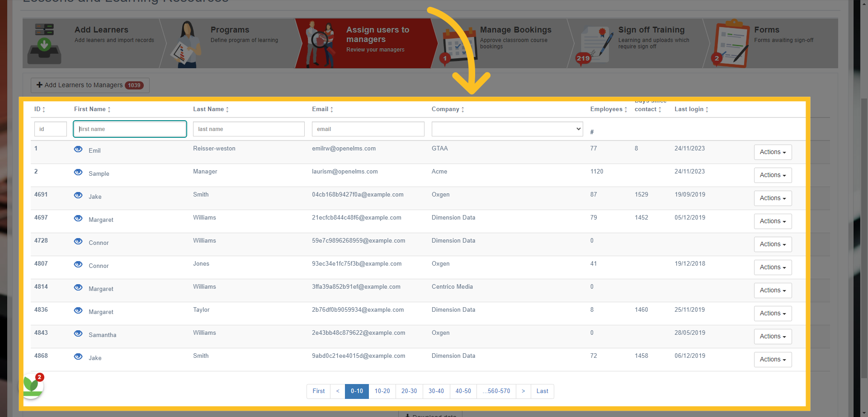This screenshot has width=868, height=417.
Task: Click eye icon for ID 4868 Jake
Action: click(78, 356)
